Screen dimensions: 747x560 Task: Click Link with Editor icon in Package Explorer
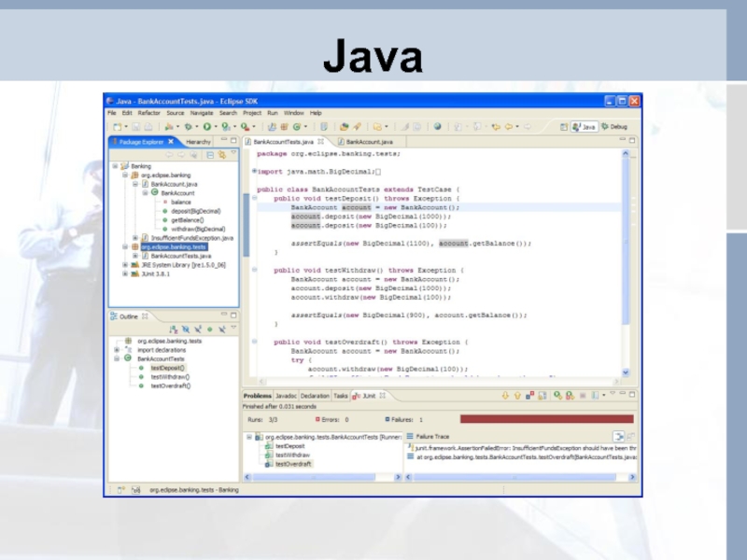[221, 155]
